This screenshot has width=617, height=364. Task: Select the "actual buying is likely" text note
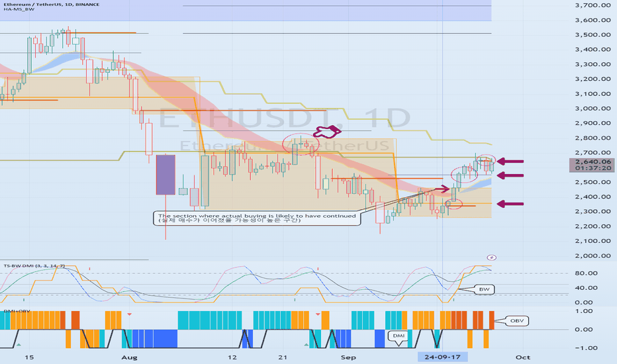point(257,218)
